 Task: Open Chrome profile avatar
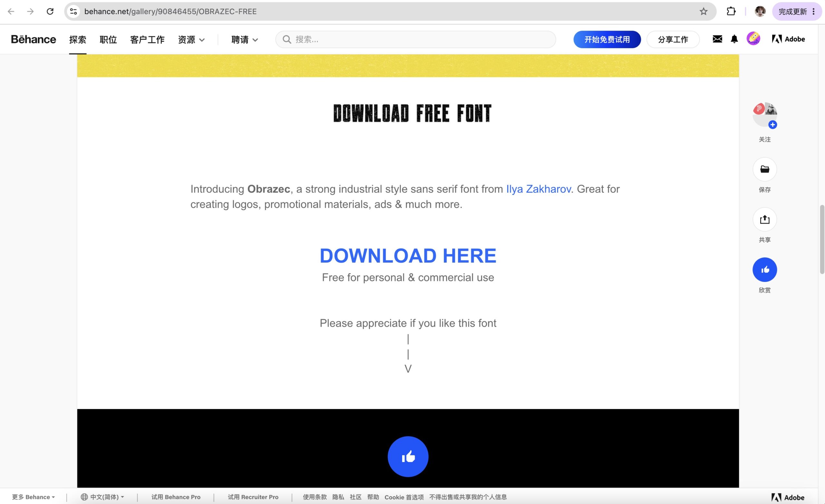[x=760, y=11]
